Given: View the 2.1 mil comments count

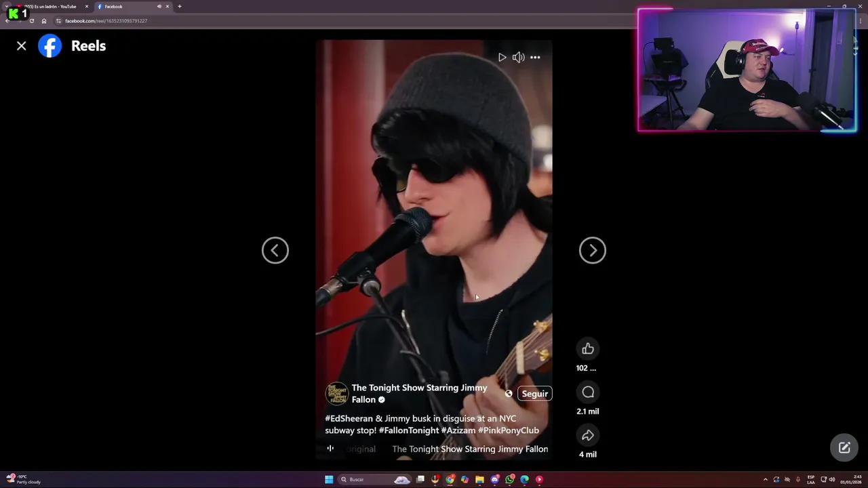Looking at the screenshot, I should point(588,411).
